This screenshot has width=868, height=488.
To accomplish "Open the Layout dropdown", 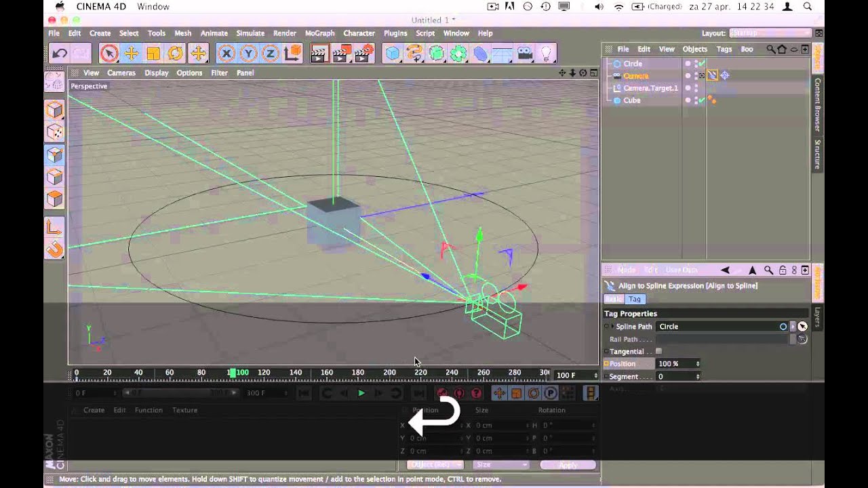I will coord(770,33).
